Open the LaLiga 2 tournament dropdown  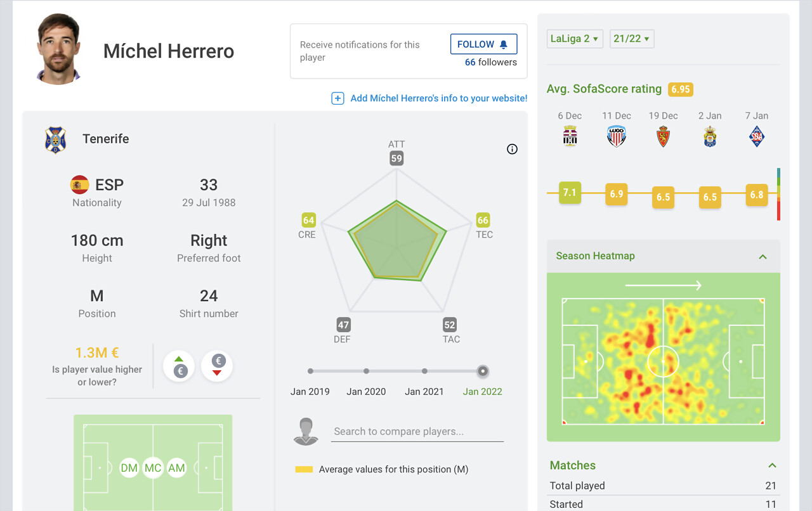575,39
